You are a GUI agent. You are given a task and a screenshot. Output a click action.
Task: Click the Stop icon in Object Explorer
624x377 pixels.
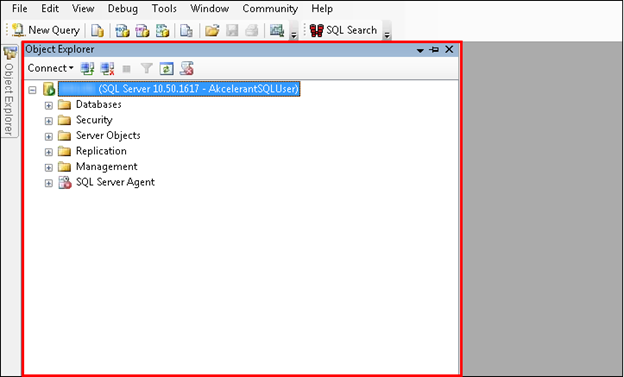coord(127,69)
